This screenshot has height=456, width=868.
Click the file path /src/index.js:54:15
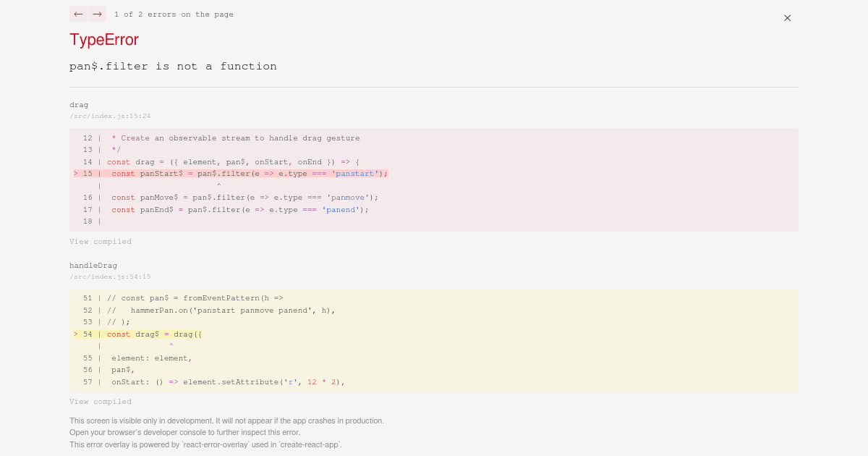point(110,276)
